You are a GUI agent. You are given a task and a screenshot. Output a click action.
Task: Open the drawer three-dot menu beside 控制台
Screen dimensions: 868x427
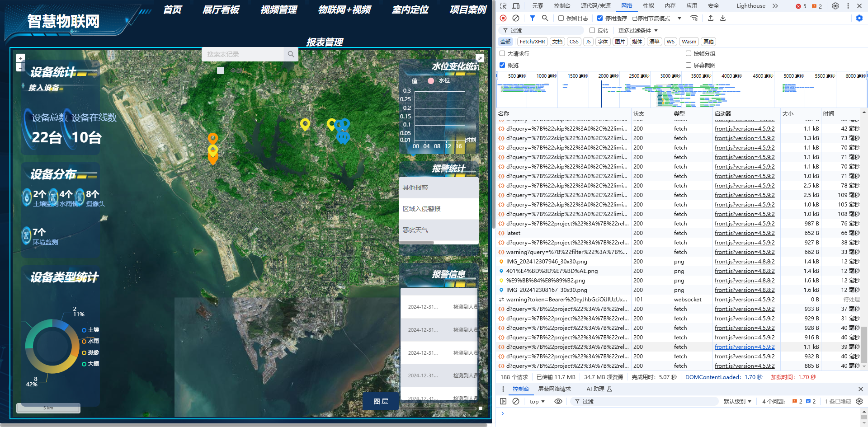(503, 389)
